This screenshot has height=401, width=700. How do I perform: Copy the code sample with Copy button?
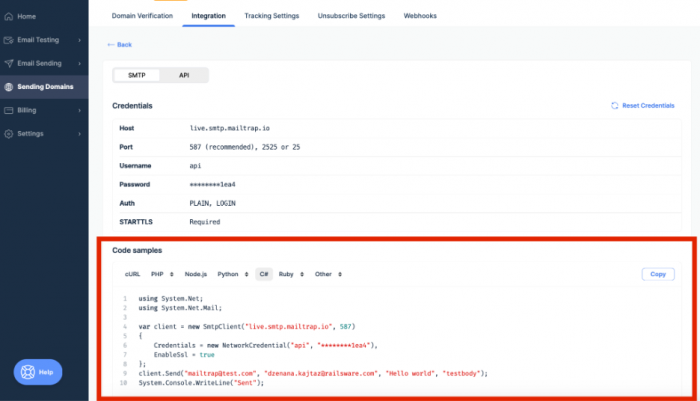tap(658, 274)
